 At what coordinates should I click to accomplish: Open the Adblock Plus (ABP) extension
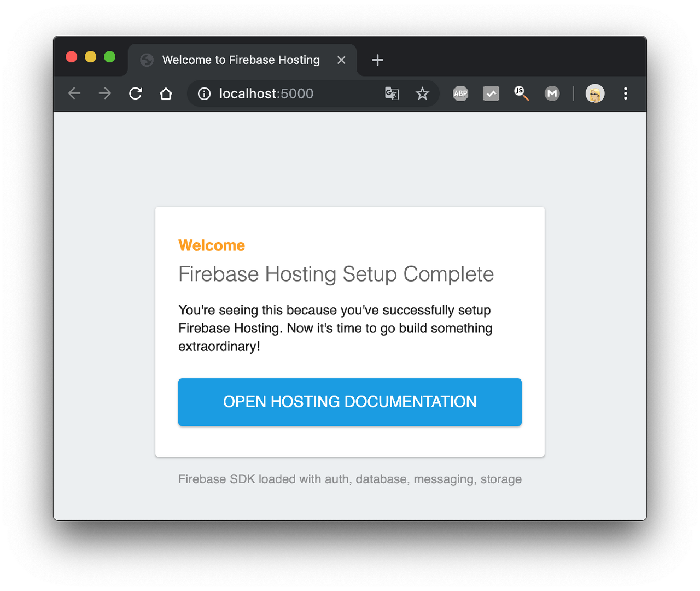[x=460, y=93]
